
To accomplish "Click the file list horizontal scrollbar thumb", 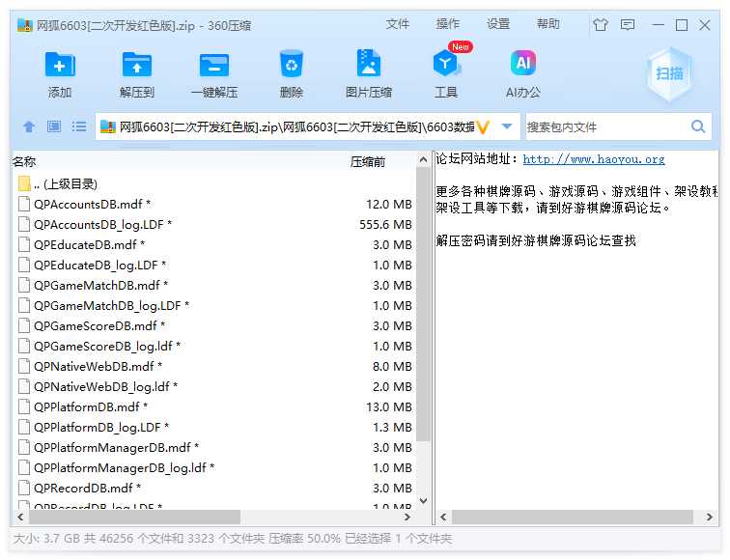I will pyautogui.click(x=134, y=517).
